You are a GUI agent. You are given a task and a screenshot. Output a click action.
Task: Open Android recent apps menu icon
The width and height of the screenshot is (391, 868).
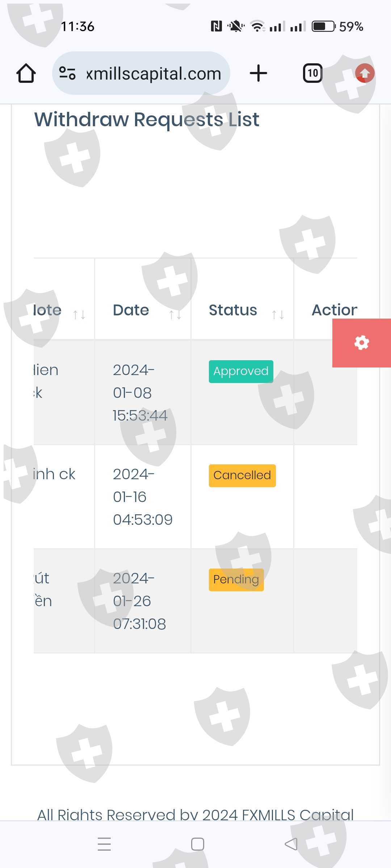click(104, 844)
